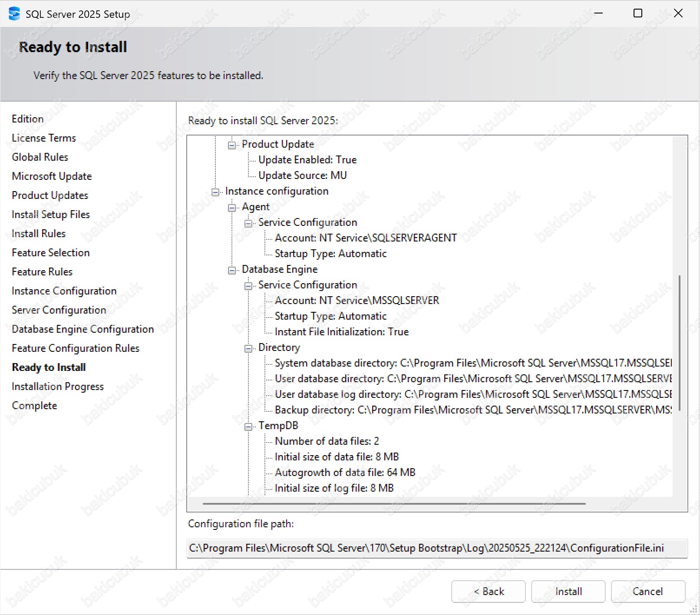700x615 pixels.
Task: Collapse the Product Update tree node
Action: 232,145
